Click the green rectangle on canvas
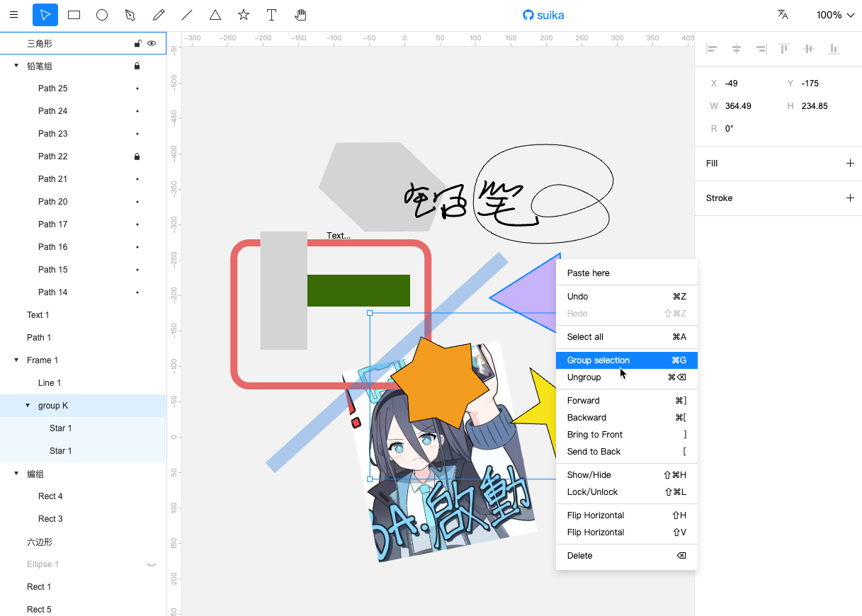 pyautogui.click(x=358, y=290)
